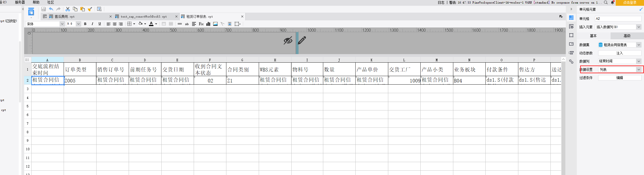The image size is (644, 175).
Task: Open floating element dropdown
Action: click(240, 24)
